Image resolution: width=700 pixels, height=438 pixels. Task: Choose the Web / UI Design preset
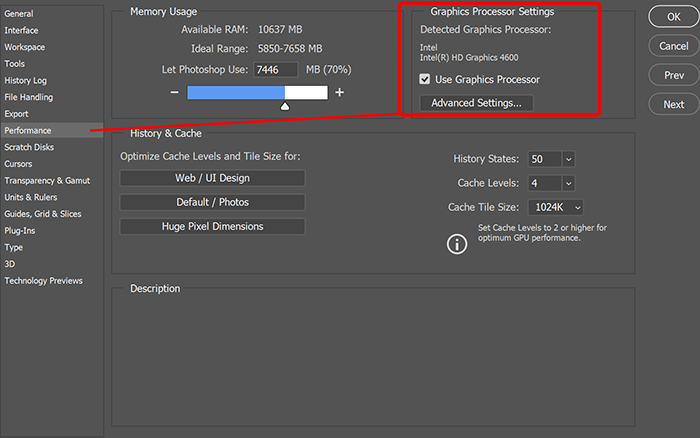point(212,178)
